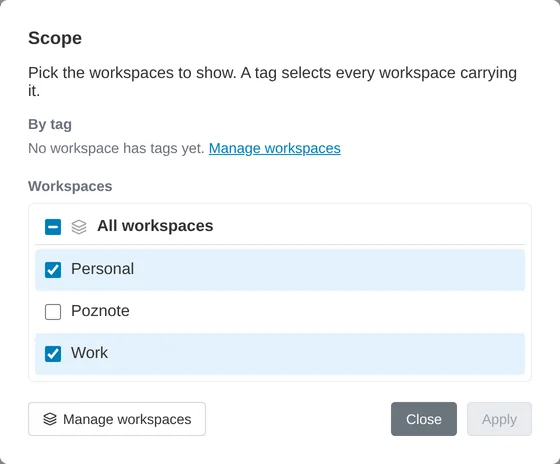Click the 'No workspace has tags yet.' text
560x464 pixels.
116,148
